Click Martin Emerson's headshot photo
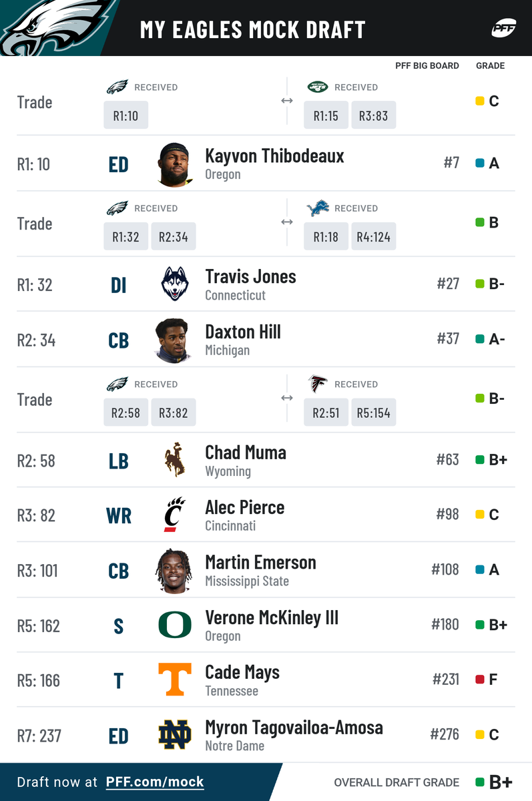This screenshot has width=532, height=801. [x=174, y=570]
